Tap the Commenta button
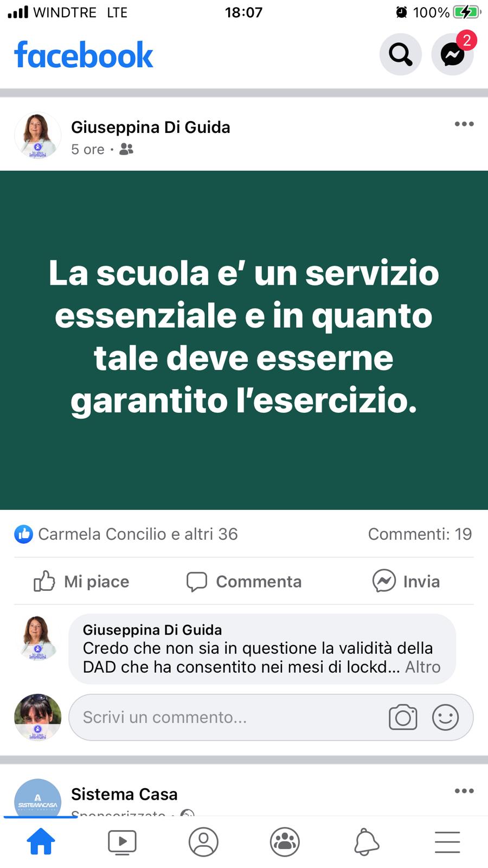The height and width of the screenshot is (868, 488). pyautogui.click(x=243, y=581)
